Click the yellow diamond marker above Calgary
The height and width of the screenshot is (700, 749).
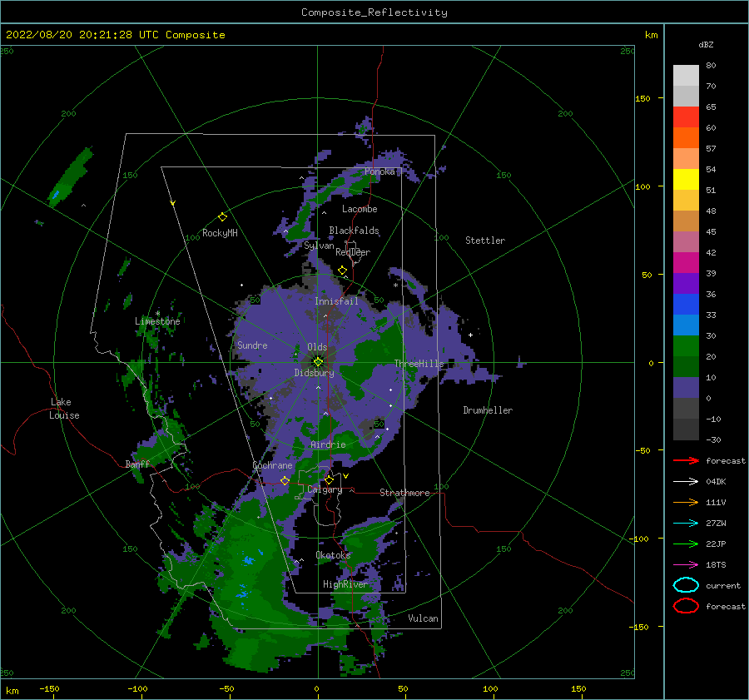[329, 479]
